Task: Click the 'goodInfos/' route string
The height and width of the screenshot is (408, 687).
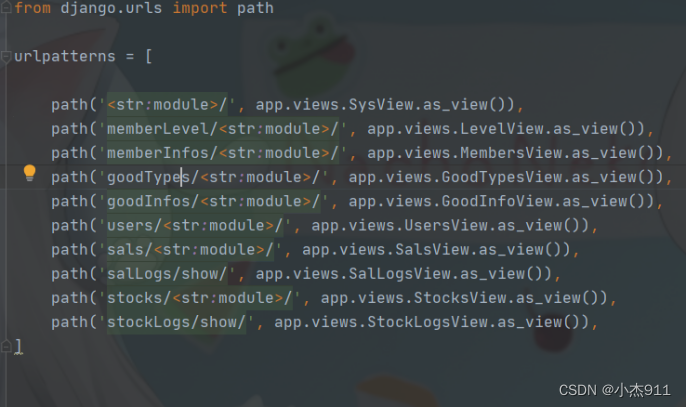Action: point(153,201)
